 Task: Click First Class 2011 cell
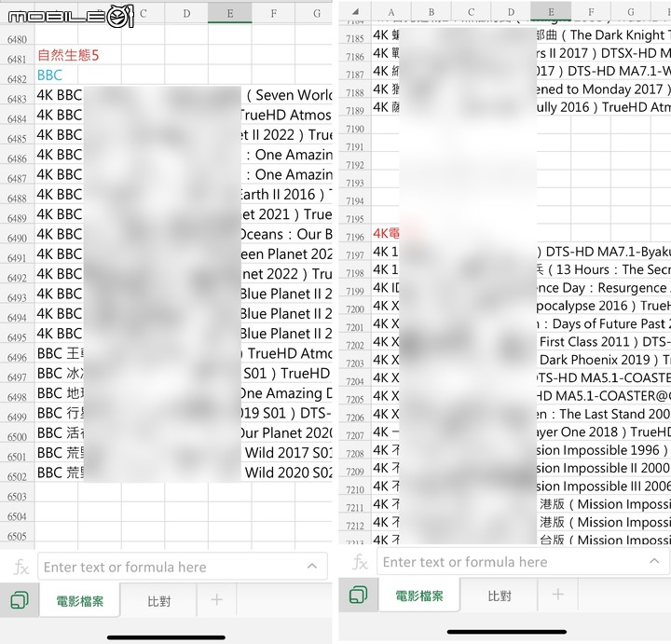click(604, 341)
